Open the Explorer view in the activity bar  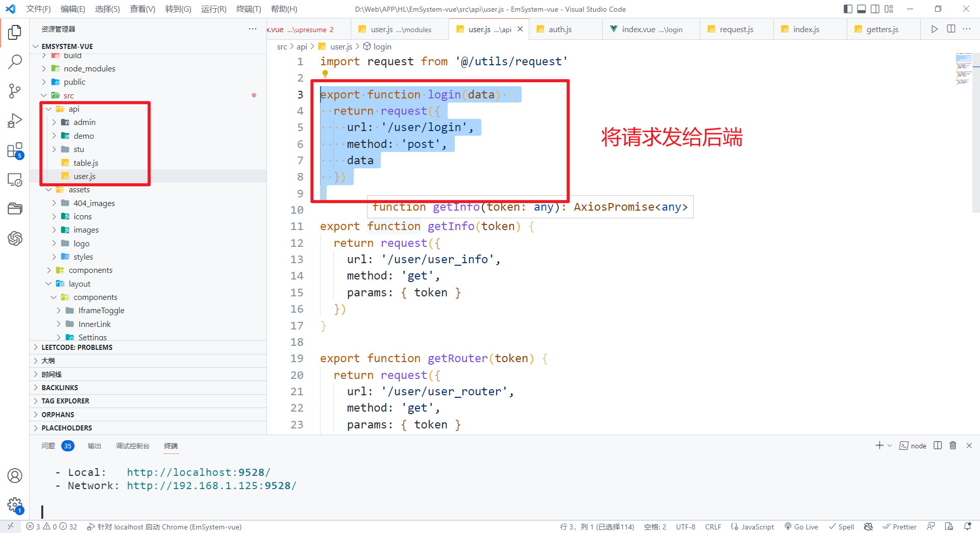pos(15,33)
